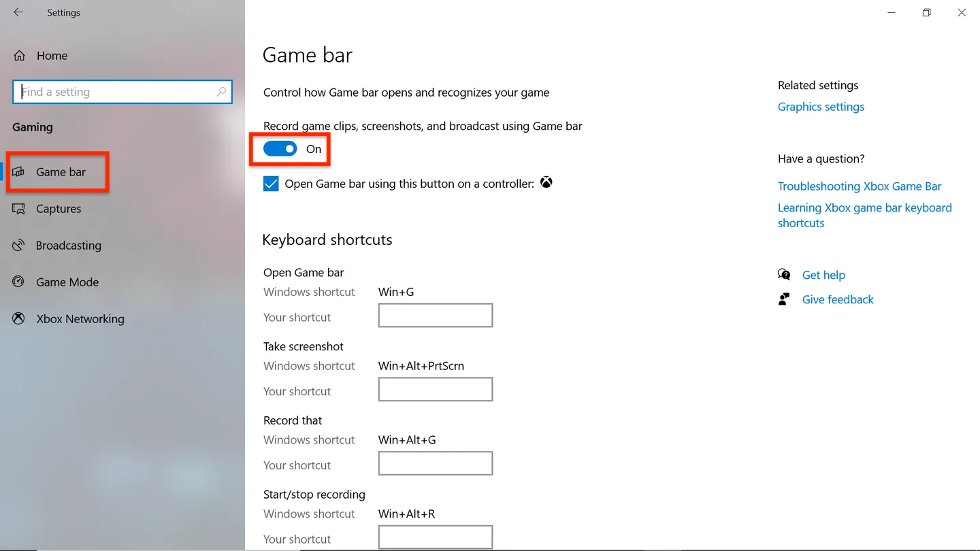Click the Win+G shortcut text

point(396,292)
